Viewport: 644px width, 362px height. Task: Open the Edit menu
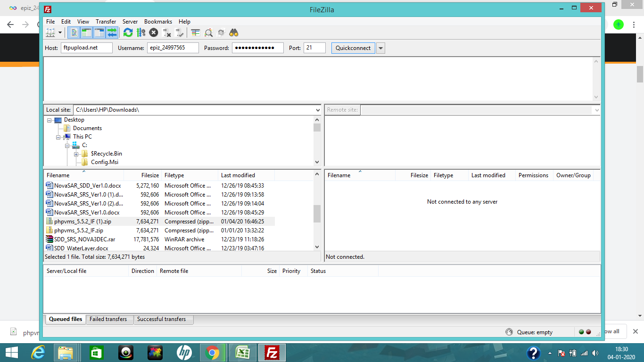pyautogui.click(x=66, y=22)
